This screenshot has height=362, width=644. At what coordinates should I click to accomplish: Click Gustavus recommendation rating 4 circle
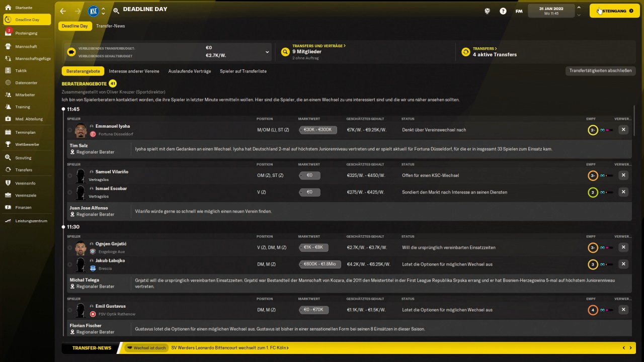[593, 310]
